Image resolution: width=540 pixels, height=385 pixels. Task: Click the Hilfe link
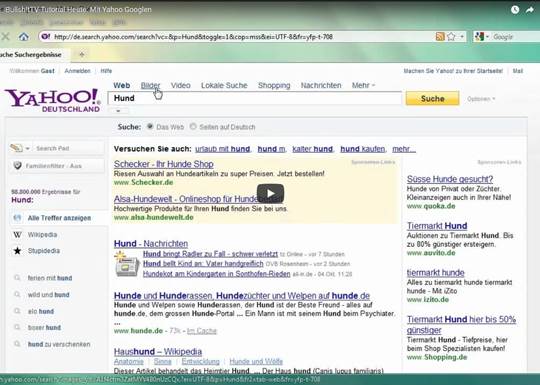click(x=106, y=71)
